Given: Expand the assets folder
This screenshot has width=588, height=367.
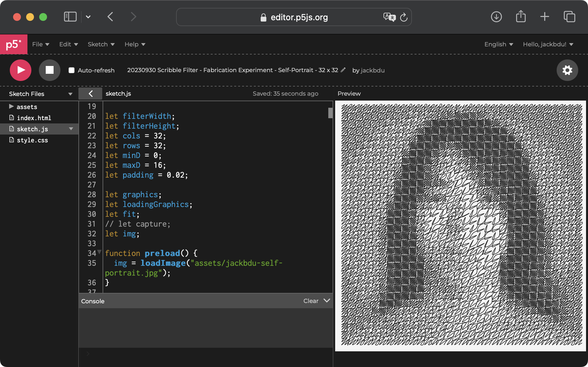Looking at the screenshot, I should coord(11,106).
